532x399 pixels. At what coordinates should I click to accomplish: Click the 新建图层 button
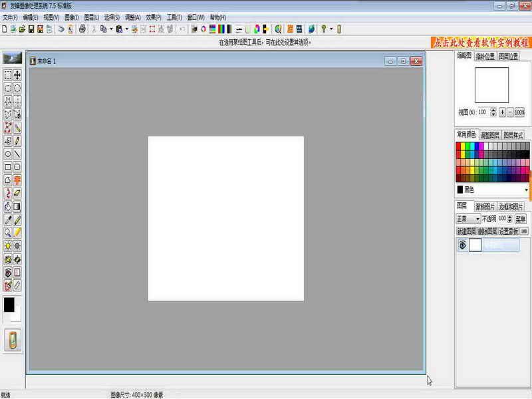coord(467,231)
